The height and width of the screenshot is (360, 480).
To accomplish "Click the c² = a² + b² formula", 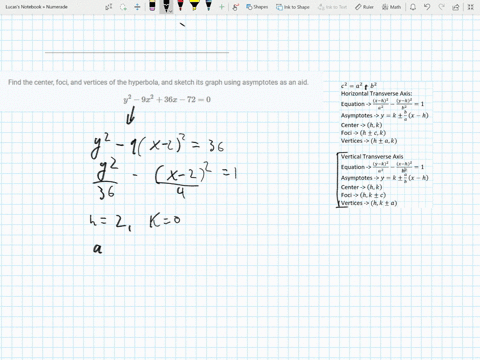I will (x=359, y=86).
